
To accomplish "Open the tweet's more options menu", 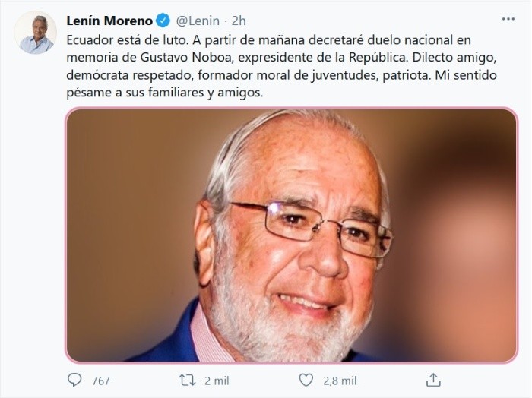I will click(508, 18).
